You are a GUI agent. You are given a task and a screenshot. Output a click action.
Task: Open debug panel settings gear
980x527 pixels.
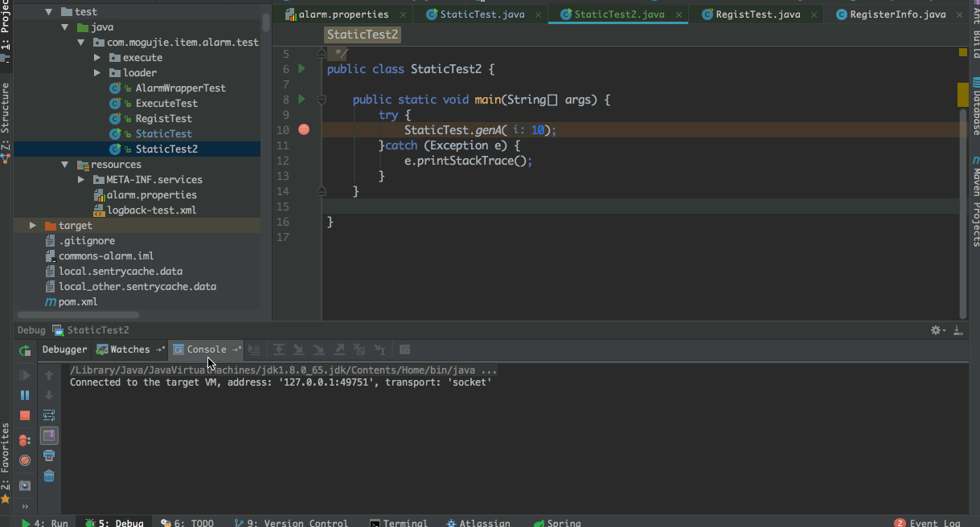937,330
